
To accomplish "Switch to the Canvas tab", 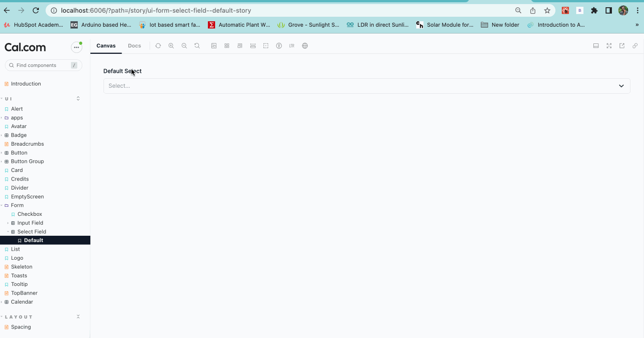I will [106, 45].
